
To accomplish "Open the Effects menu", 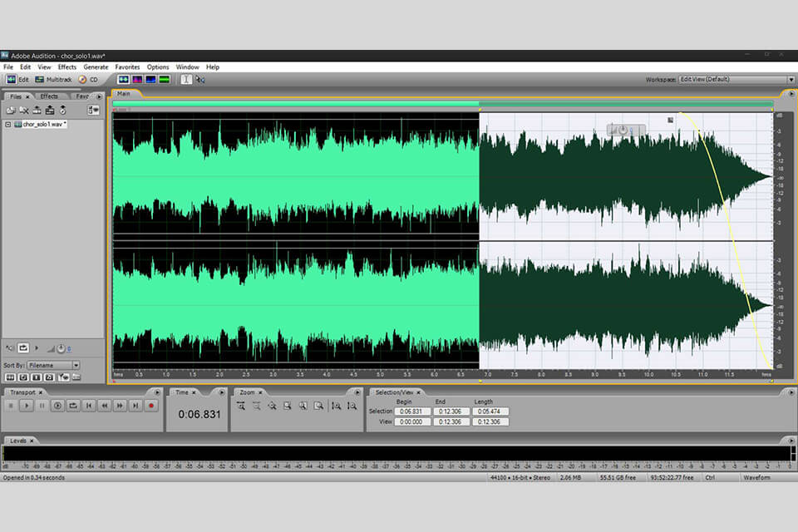I will [66, 66].
